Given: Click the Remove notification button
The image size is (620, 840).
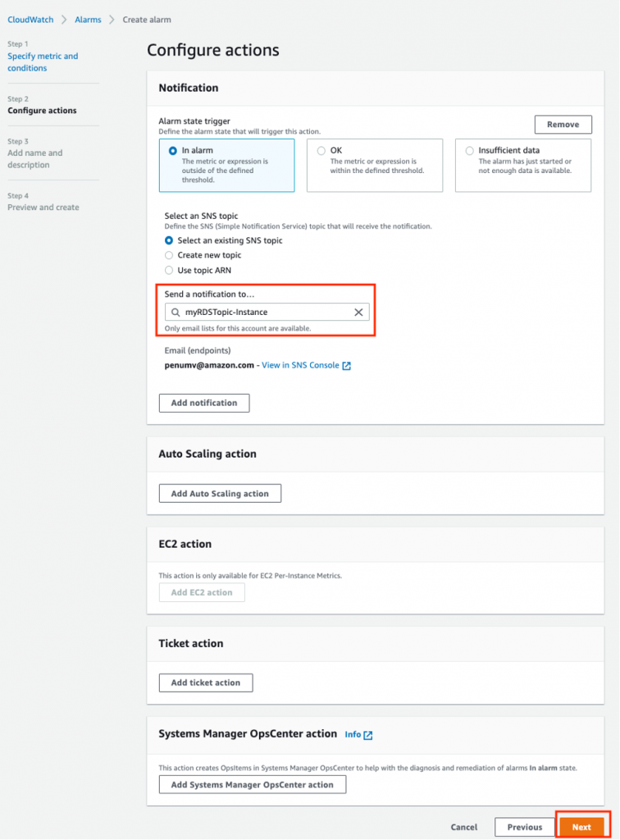Looking at the screenshot, I should (563, 125).
